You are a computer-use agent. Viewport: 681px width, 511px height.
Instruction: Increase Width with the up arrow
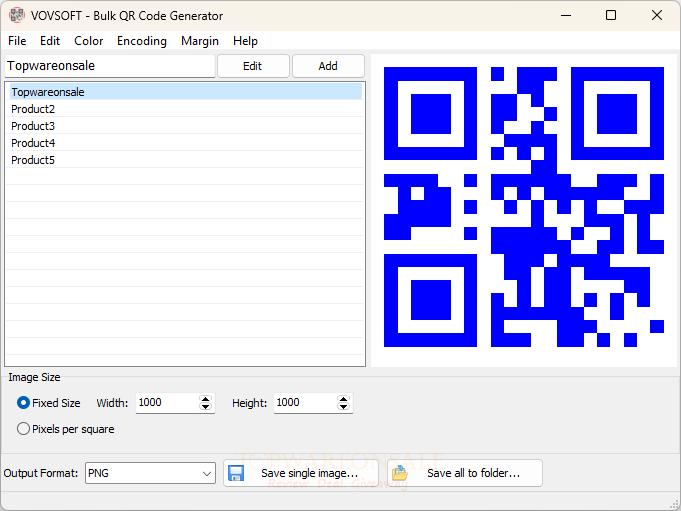point(205,399)
